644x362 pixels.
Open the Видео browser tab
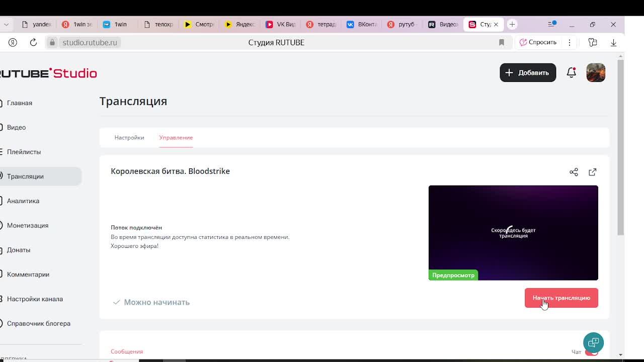[x=444, y=24]
